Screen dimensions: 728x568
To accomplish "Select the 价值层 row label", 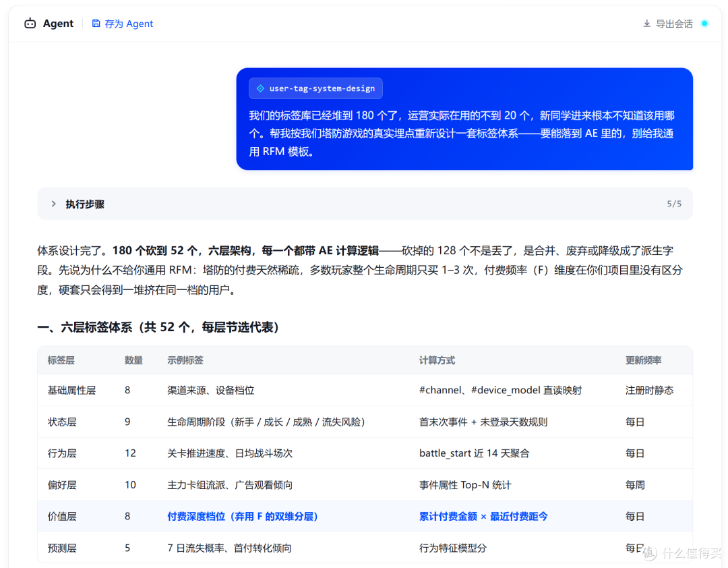I will [x=62, y=517].
